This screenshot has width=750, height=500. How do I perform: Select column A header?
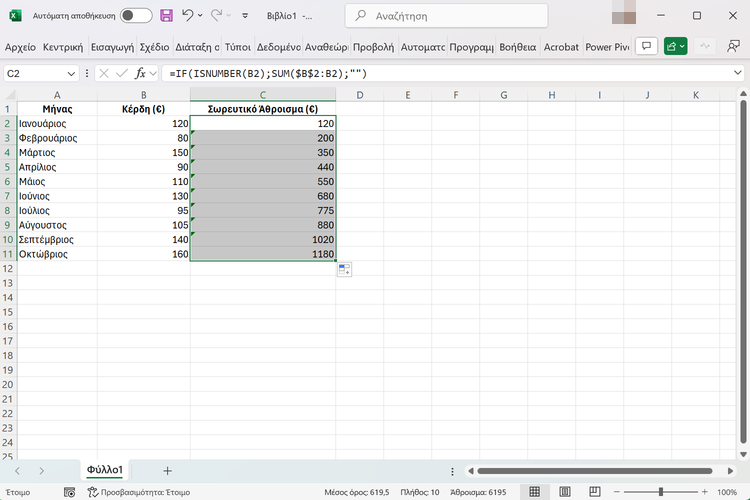(57, 95)
